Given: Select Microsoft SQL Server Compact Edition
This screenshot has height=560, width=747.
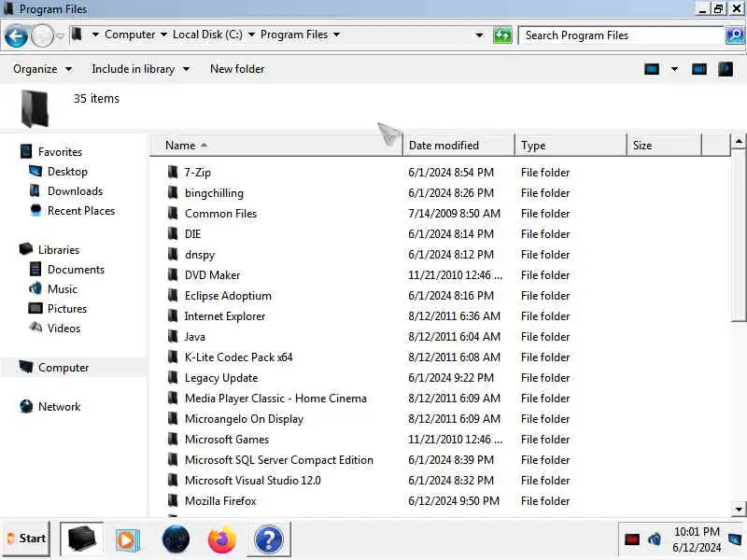Looking at the screenshot, I should [x=278, y=459].
